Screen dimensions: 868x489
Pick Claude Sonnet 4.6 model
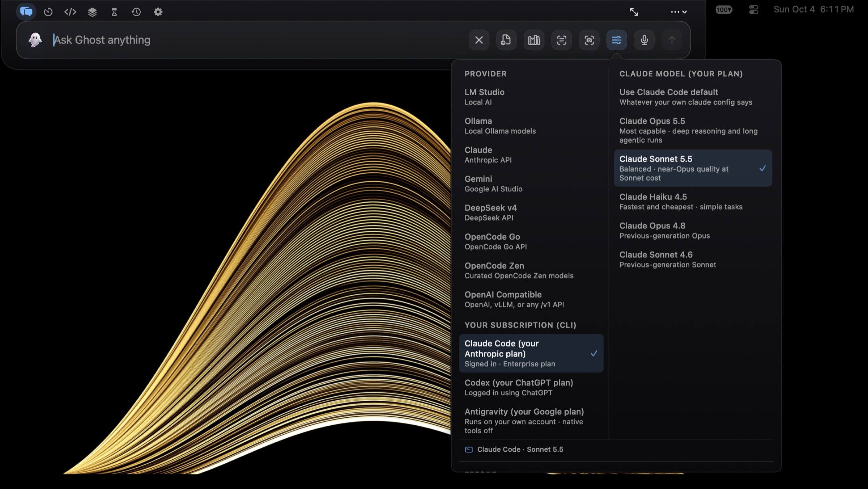pos(693,260)
